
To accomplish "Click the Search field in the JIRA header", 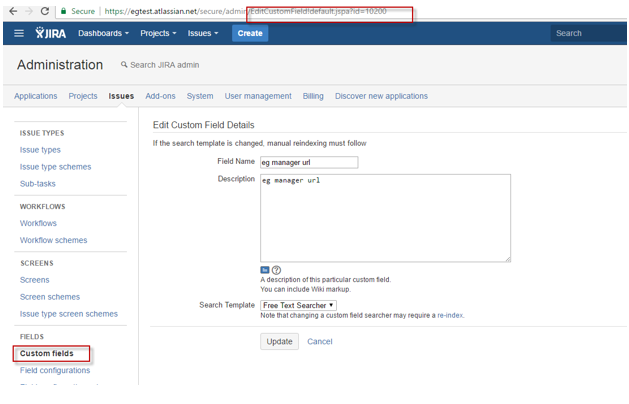I will [x=588, y=33].
